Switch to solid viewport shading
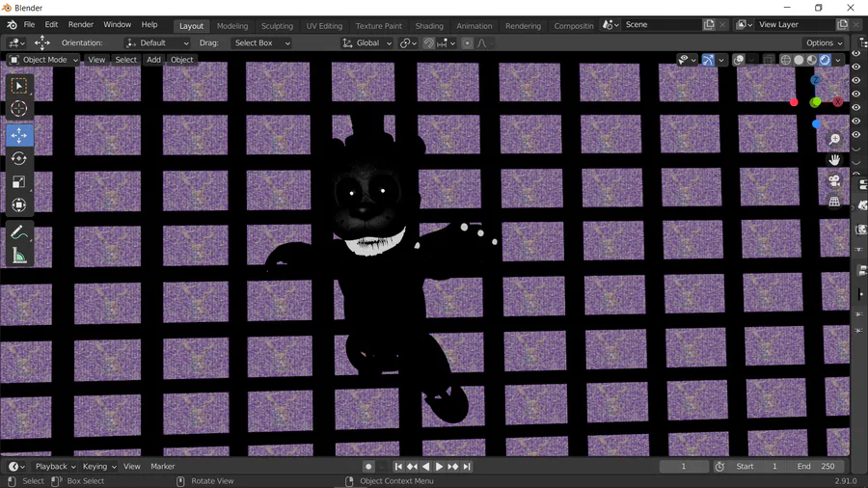868x488 pixels. click(x=799, y=60)
